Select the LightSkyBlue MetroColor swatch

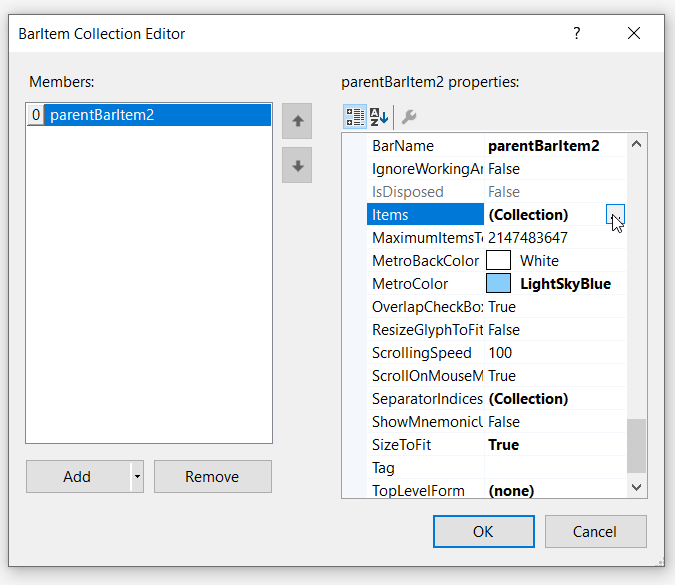tap(498, 283)
